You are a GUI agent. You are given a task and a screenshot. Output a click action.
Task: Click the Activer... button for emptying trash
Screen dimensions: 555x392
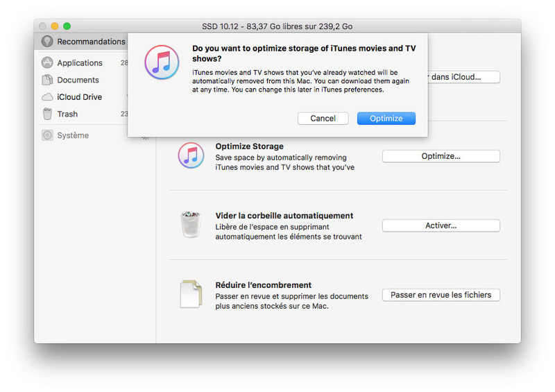(x=441, y=225)
